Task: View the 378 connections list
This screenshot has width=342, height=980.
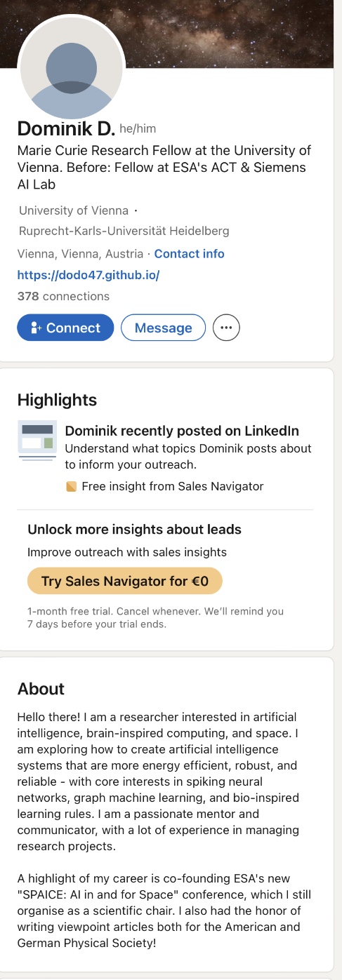Action: (x=63, y=296)
